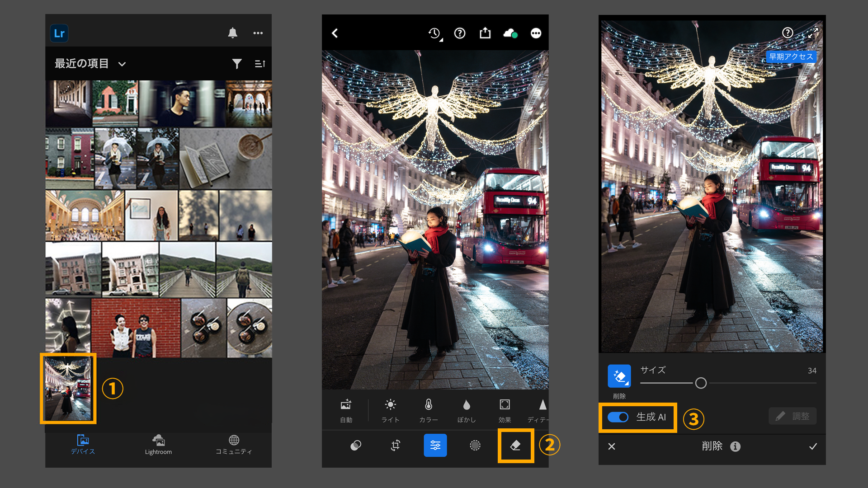Toggle the 生成 AI switch
This screenshot has width=868, height=488.
click(x=618, y=417)
